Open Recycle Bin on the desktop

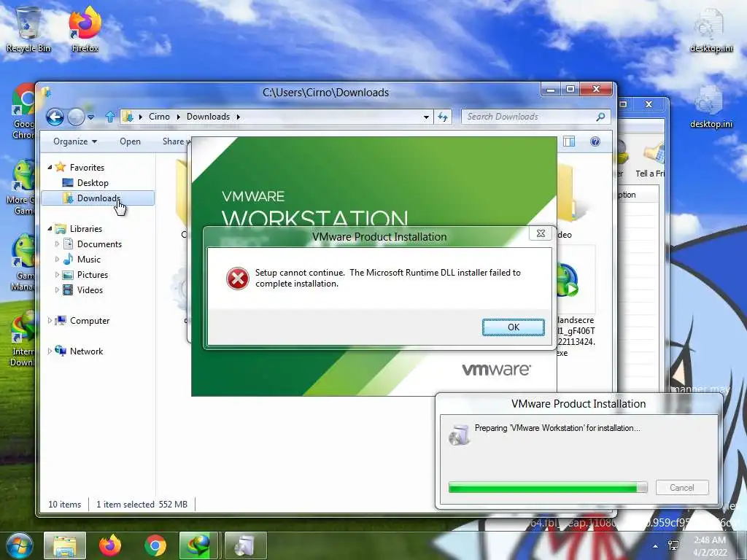click(28, 29)
